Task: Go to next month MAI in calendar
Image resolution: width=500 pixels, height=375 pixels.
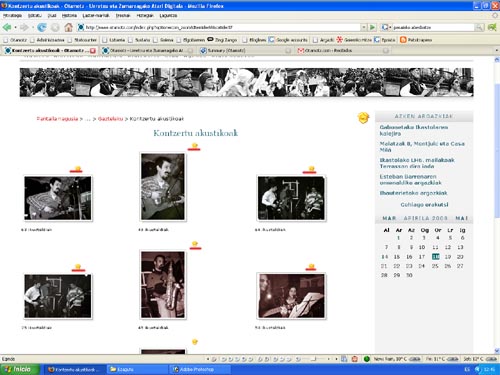Action: [x=462, y=218]
